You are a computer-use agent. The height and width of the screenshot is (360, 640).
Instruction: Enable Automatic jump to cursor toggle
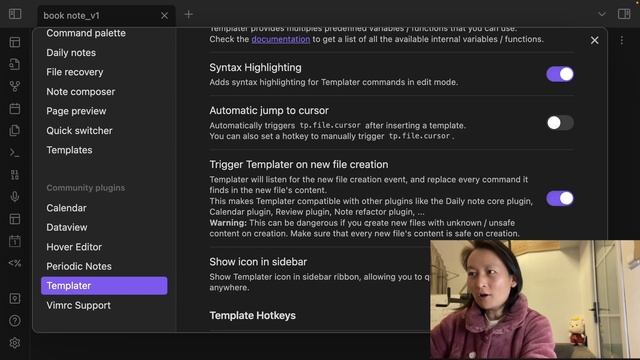coord(560,123)
